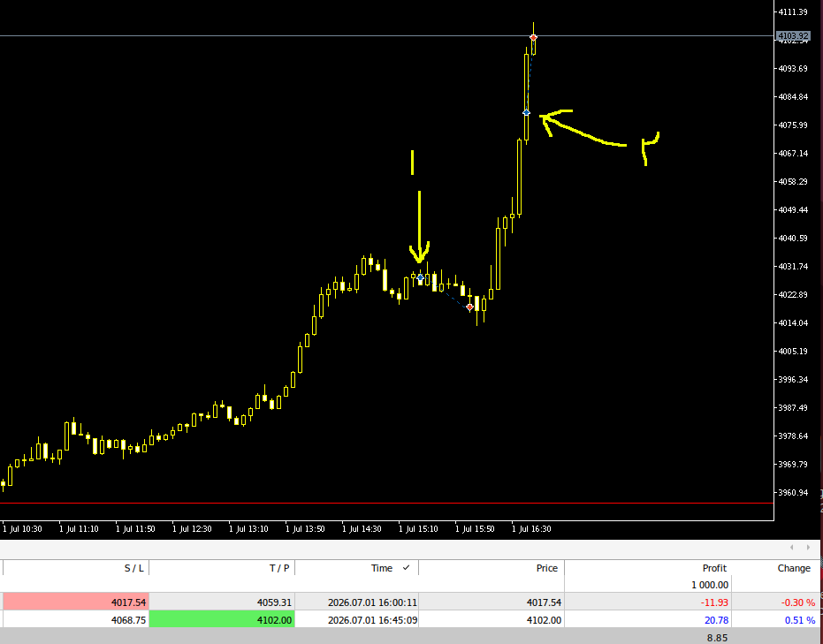Click the 4040.59 price scale label
Viewport: 823px width, 644px height.
pyautogui.click(x=793, y=239)
